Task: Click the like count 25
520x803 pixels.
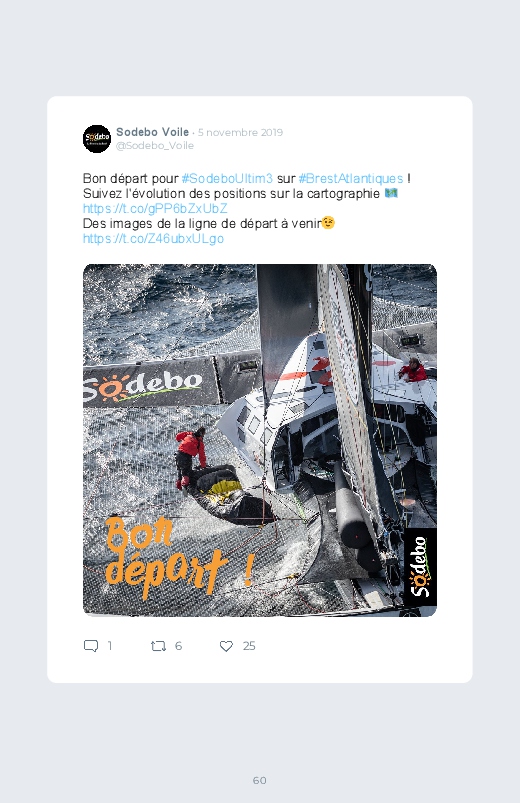Action: (x=249, y=646)
